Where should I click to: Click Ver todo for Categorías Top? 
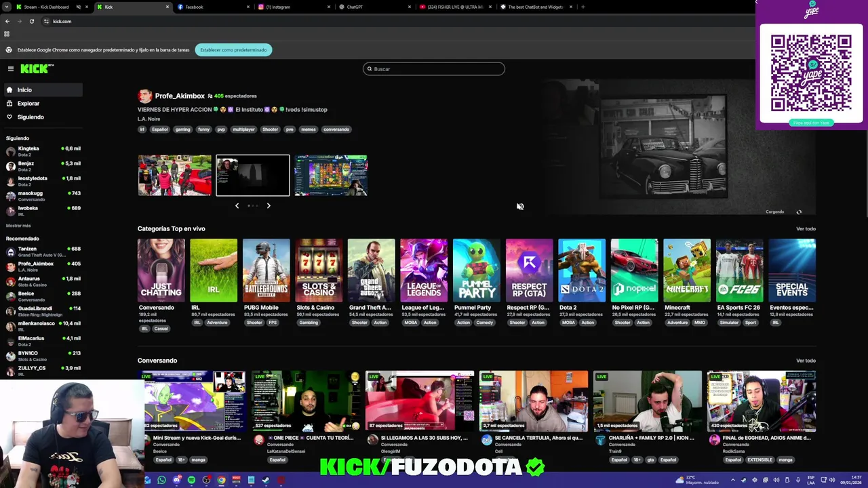pyautogui.click(x=806, y=228)
